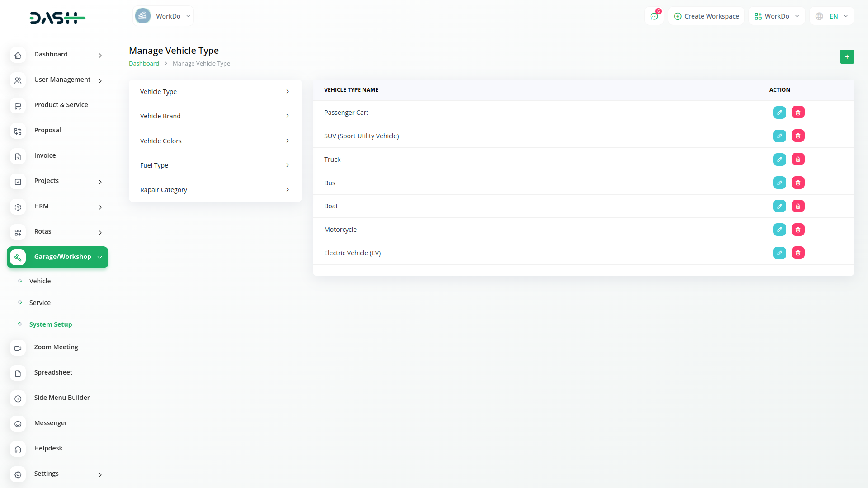868x488 pixels.
Task: Click edit icon for Passenger Car row
Action: click(x=779, y=113)
